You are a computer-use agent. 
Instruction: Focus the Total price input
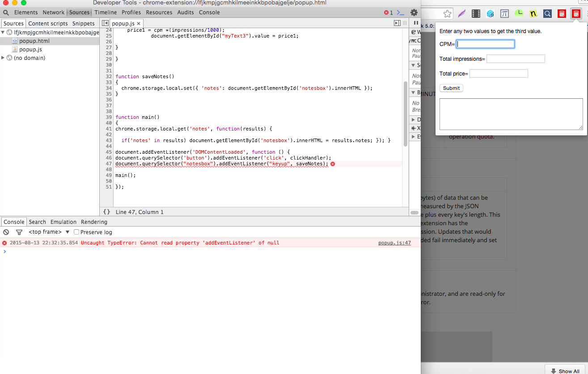click(499, 73)
